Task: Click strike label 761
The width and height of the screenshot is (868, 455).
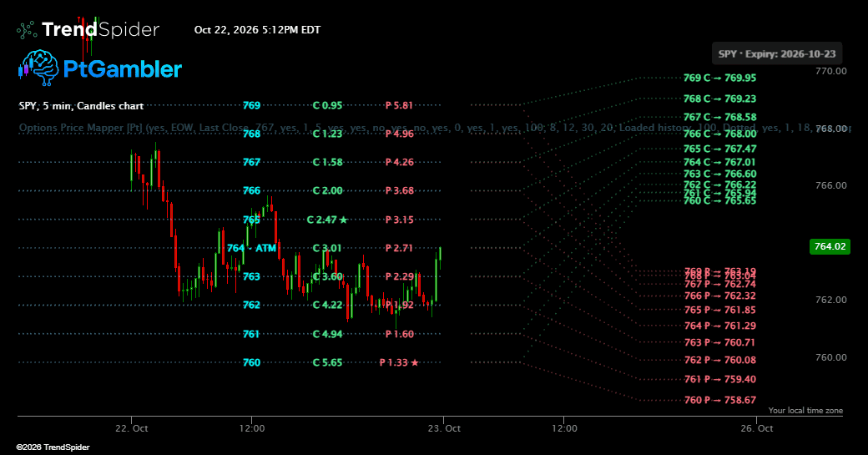Action: coord(251,334)
